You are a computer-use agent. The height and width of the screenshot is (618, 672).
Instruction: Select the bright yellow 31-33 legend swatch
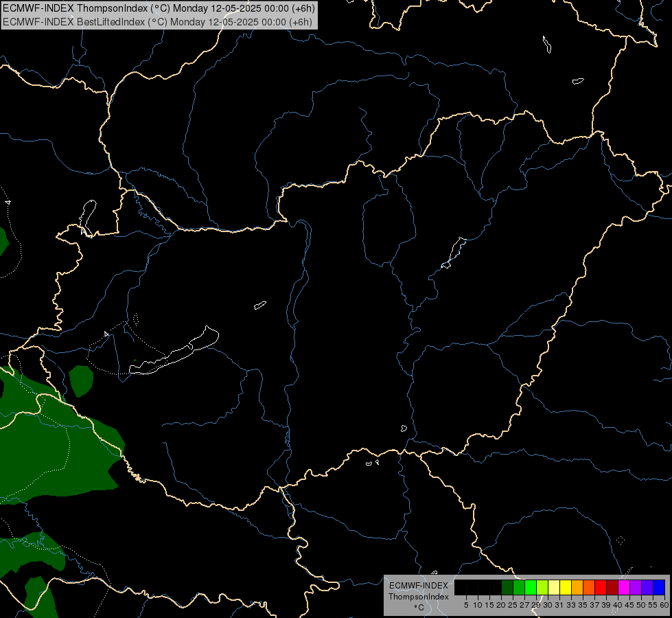(x=566, y=587)
